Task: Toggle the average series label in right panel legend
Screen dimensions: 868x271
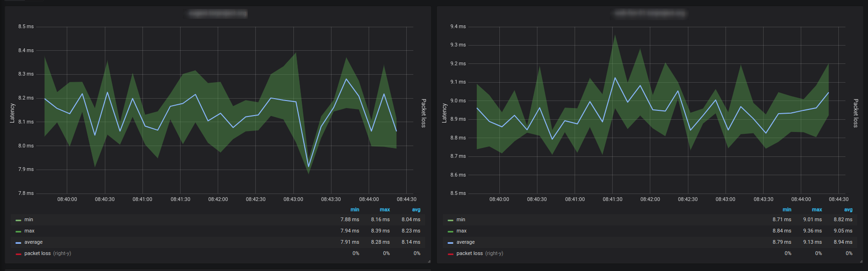Action: [x=466, y=242]
